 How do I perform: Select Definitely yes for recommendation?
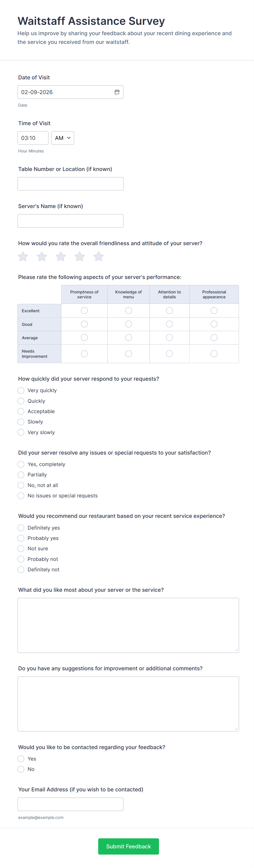(x=20, y=528)
